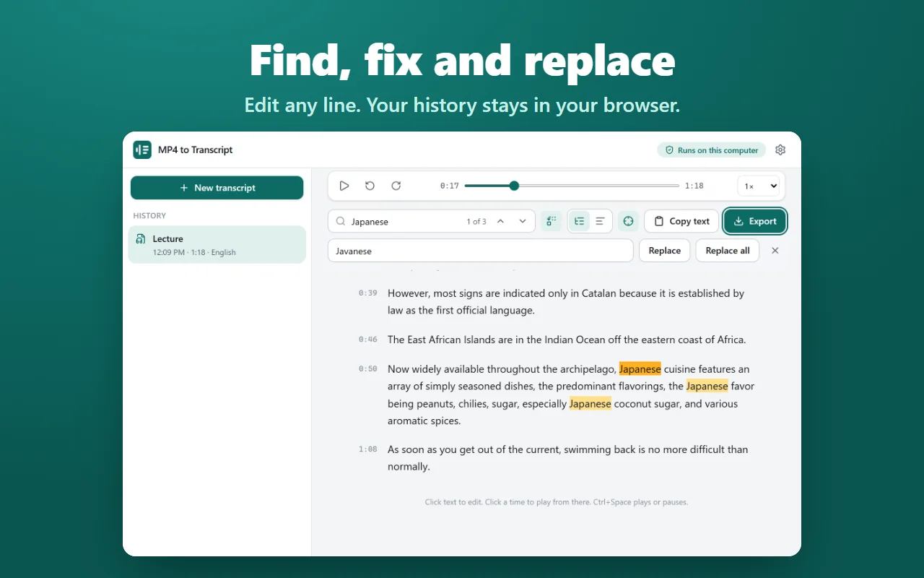
Task: Switch to timestamped list view
Action: click(580, 221)
